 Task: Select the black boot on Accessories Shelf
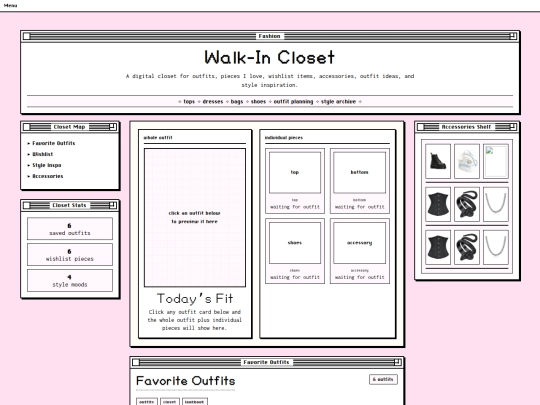click(x=438, y=161)
